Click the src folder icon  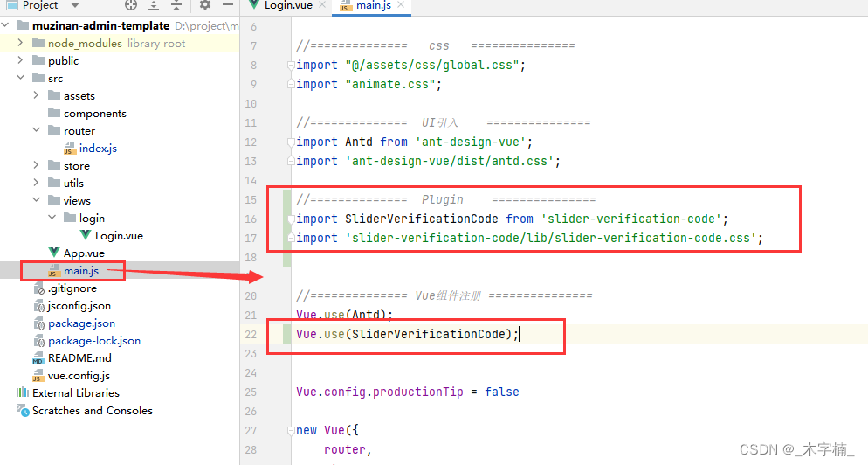38,78
